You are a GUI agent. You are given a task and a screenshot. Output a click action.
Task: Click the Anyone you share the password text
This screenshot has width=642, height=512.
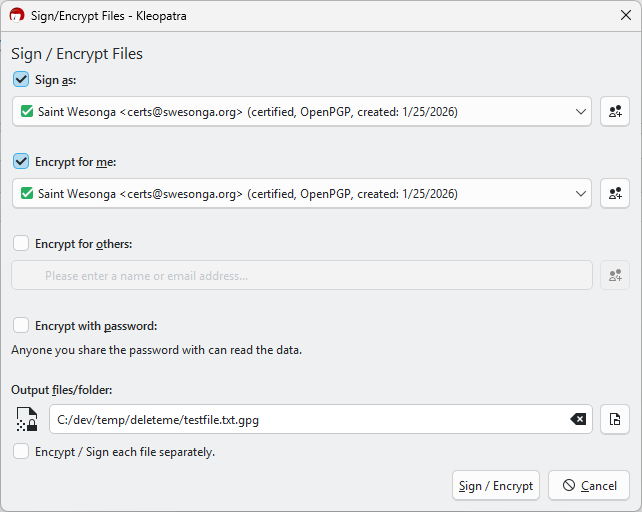tap(156, 350)
